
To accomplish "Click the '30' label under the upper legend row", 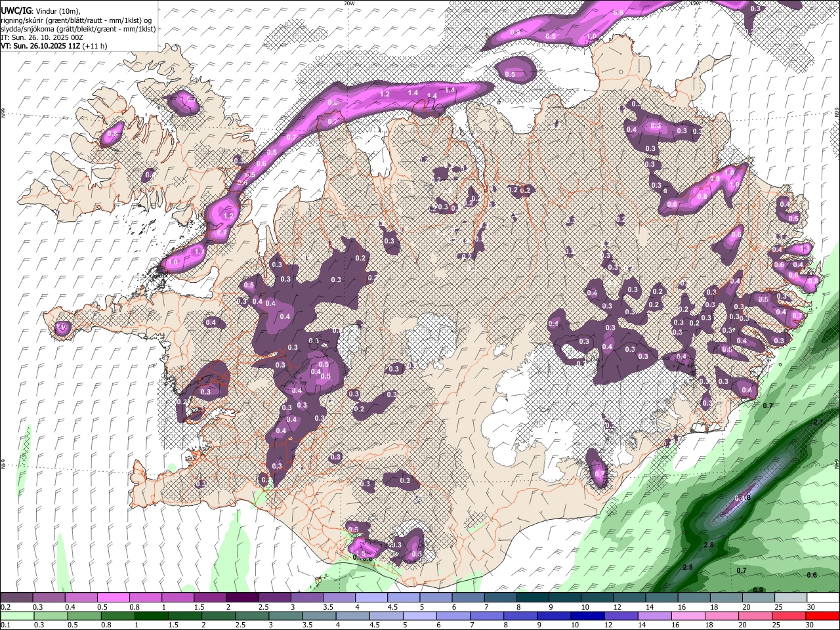I will [811, 607].
